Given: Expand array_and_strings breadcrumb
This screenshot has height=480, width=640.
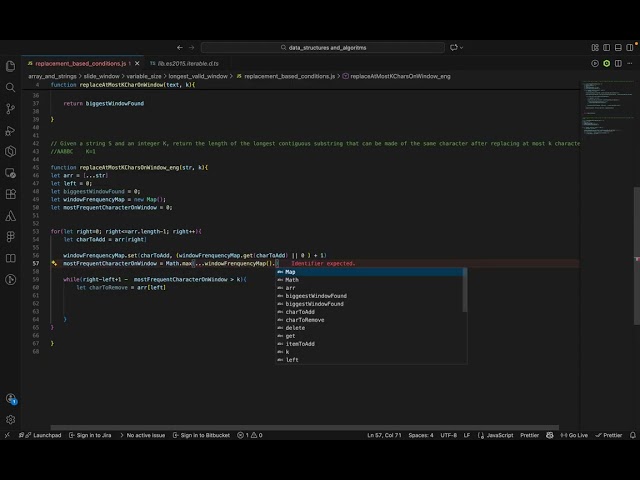Looking at the screenshot, I should (x=52, y=76).
